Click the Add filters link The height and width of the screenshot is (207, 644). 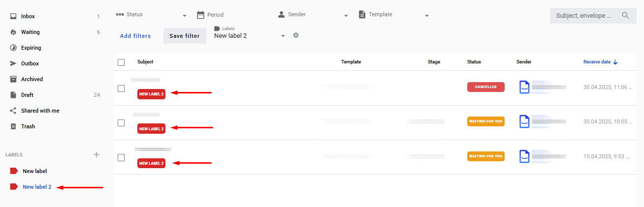135,36
